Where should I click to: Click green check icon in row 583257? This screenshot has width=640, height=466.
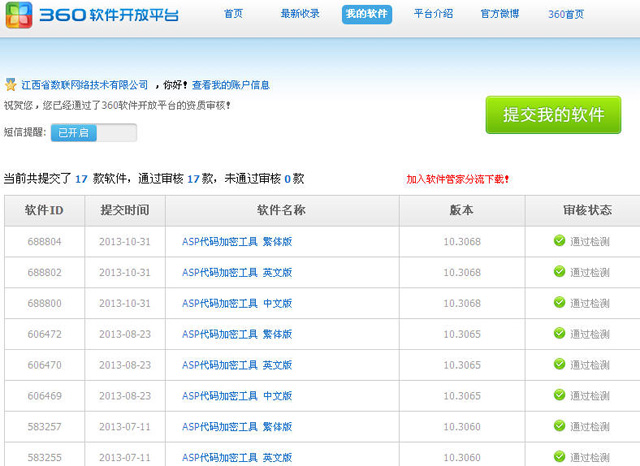pyautogui.click(x=559, y=426)
